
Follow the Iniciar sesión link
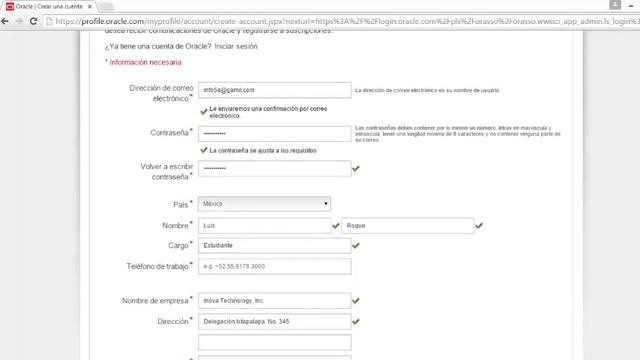[236, 46]
